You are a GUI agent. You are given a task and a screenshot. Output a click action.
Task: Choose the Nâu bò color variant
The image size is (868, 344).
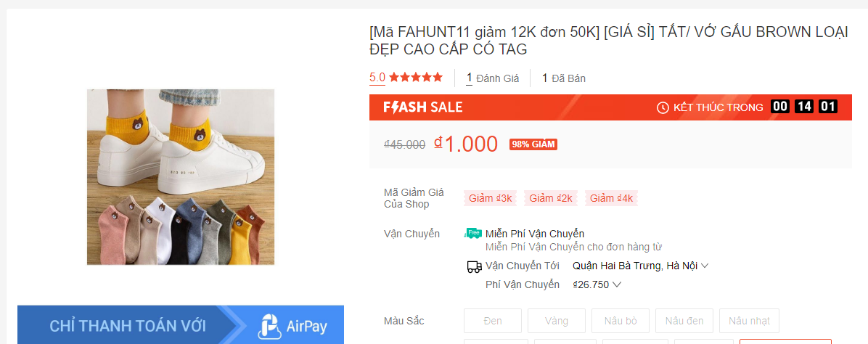pos(621,321)
